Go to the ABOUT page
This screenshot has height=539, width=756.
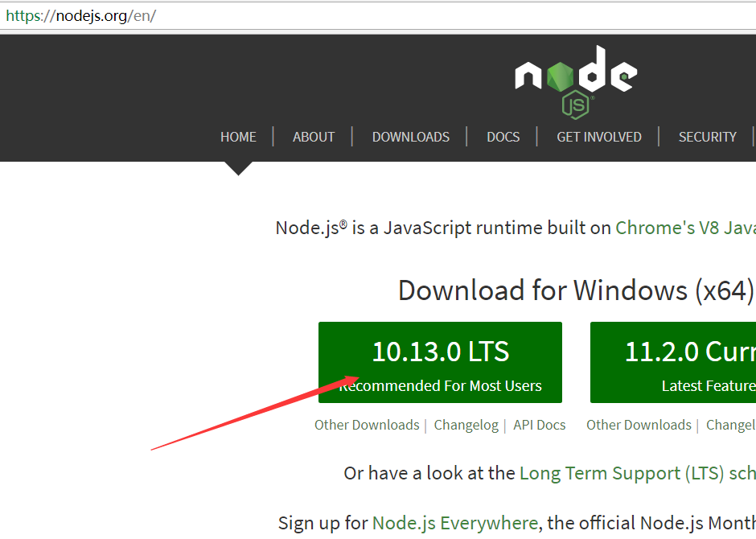(313, 137)
